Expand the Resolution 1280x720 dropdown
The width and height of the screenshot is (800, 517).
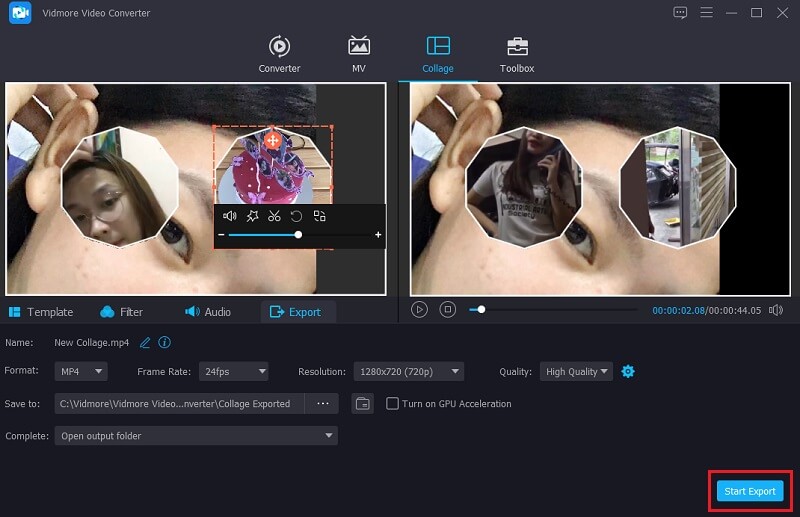click(x=408, y=372)
